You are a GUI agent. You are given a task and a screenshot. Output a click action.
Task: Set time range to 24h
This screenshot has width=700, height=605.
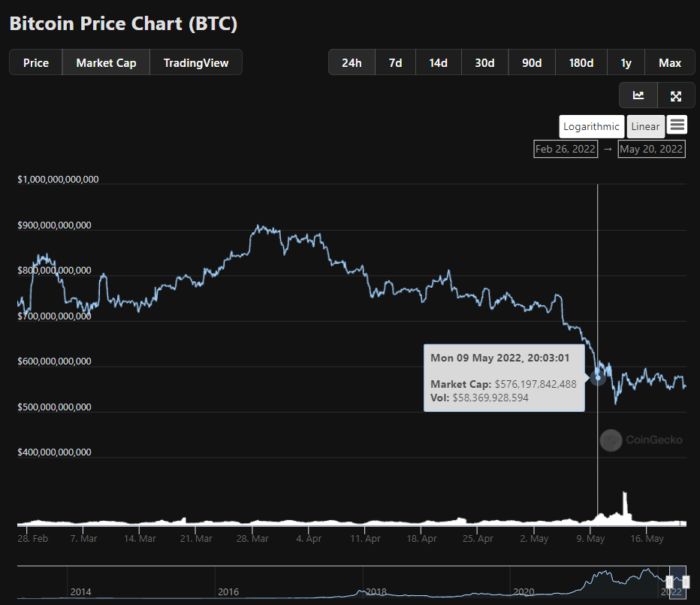click(x=352, y=62)
